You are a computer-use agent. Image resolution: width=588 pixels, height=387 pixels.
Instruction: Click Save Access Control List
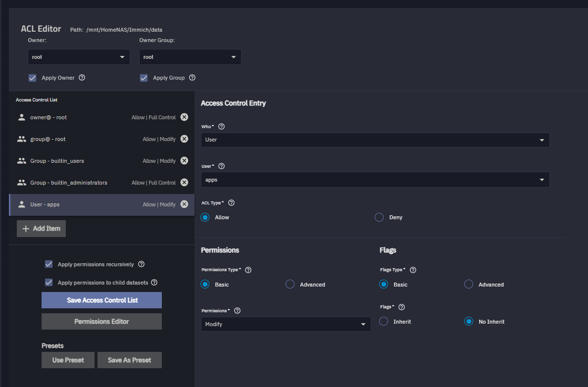101,300
